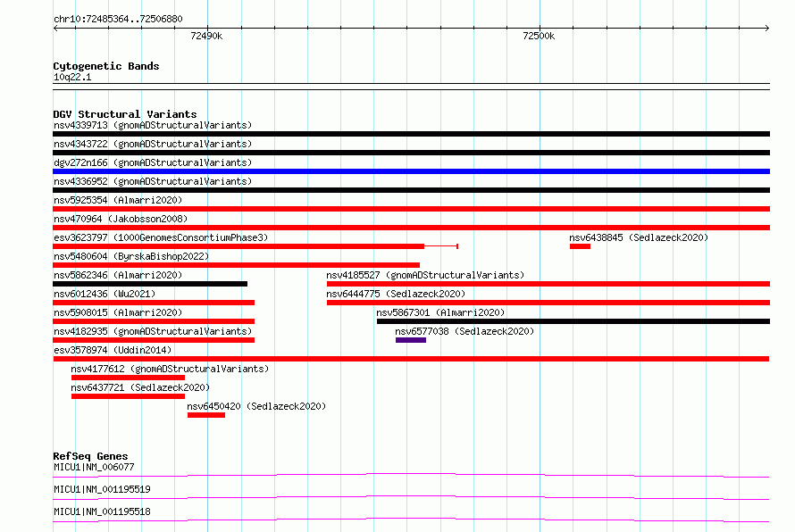Click the red bar under nsv5480604
Viewport: 795px width, 532px height.
[x=237, y=265]
